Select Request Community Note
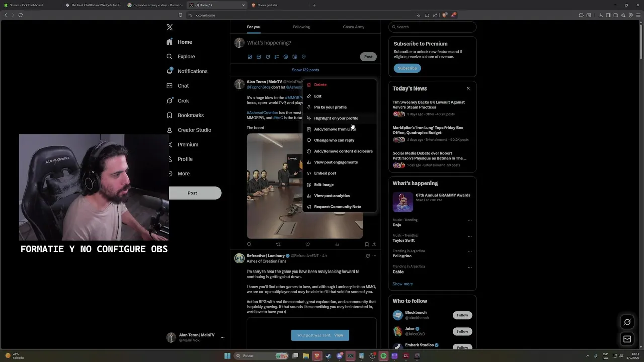Screen dimensions: 644x362 click(340, 207)
